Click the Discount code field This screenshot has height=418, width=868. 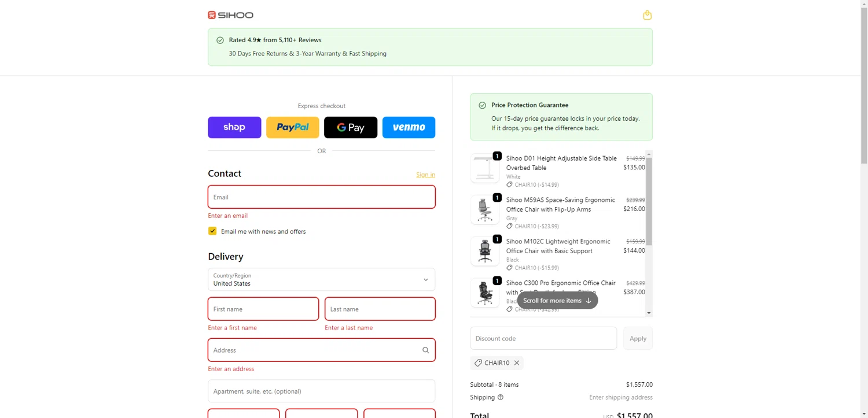(x=543, y=338)
